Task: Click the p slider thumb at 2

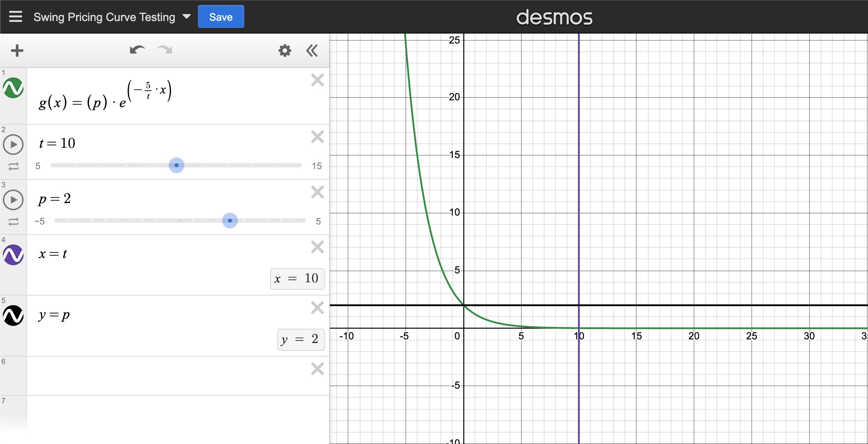Action: (x=230, y=221)
